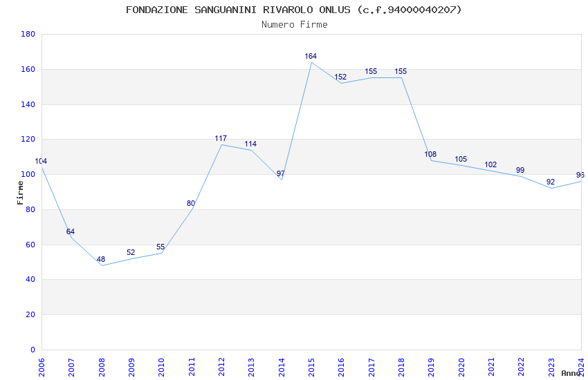Viewport: 588px width, 380px height.
Task: Select the data label 55 at 2010
Action: [x=160, y=247]
